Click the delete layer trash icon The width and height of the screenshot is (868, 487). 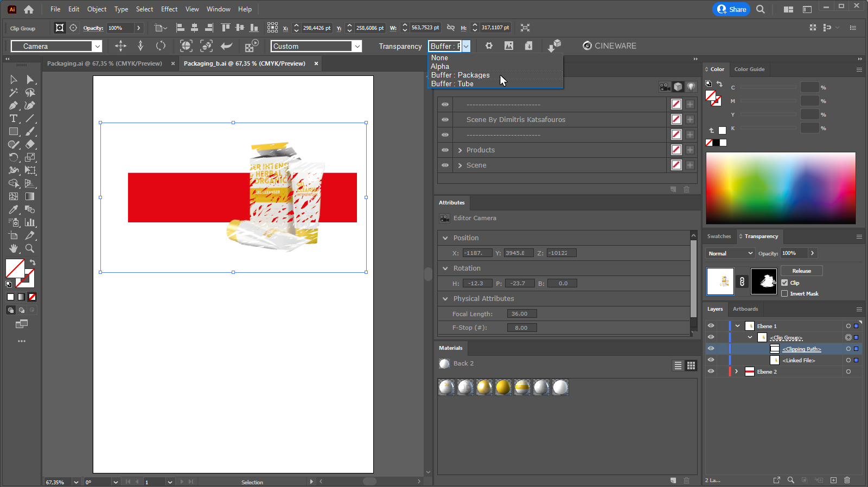click(x=847, y=480)
